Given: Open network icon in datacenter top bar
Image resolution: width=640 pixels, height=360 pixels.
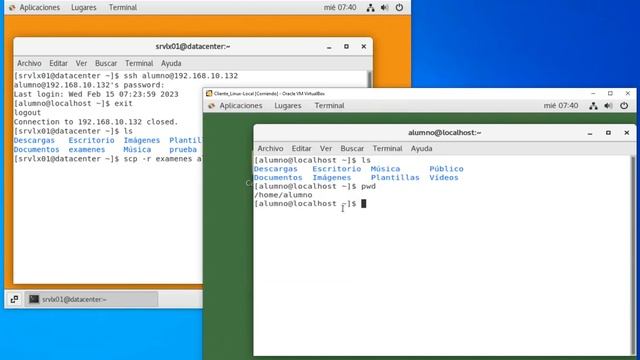Looking at the screenshot, I should 370,7.
